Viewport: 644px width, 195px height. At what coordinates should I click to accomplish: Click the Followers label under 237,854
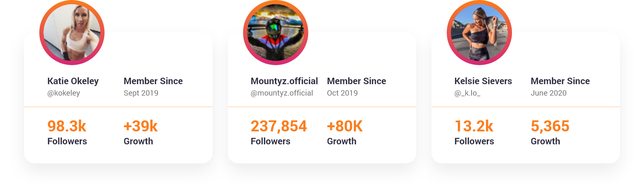coord(270,141)
